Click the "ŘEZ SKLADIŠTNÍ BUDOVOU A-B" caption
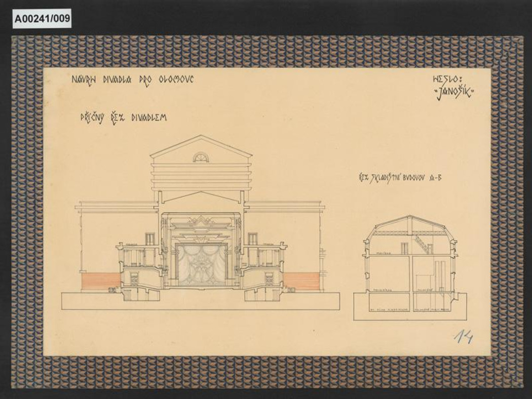Viewport: 532px width, 399px height. click(400, 177)
